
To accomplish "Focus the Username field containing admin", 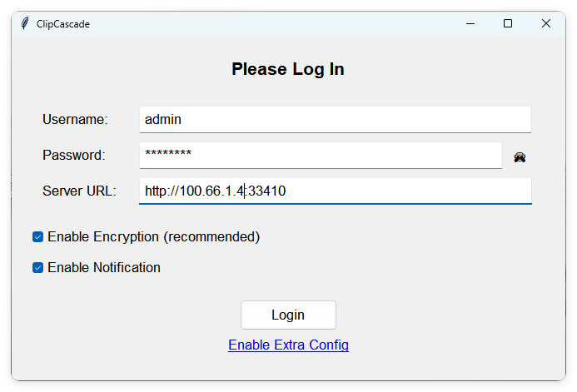I will pyautogui.click(x=335, y=119).
